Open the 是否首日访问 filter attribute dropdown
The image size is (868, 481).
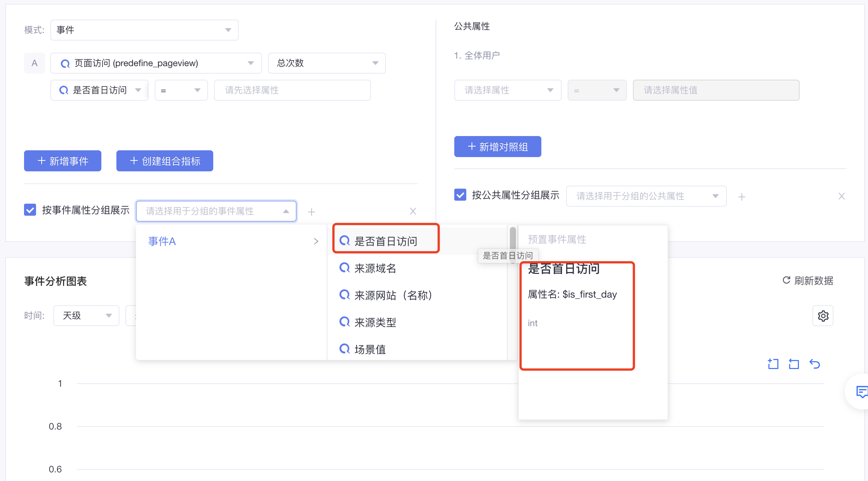coord(99,90)
